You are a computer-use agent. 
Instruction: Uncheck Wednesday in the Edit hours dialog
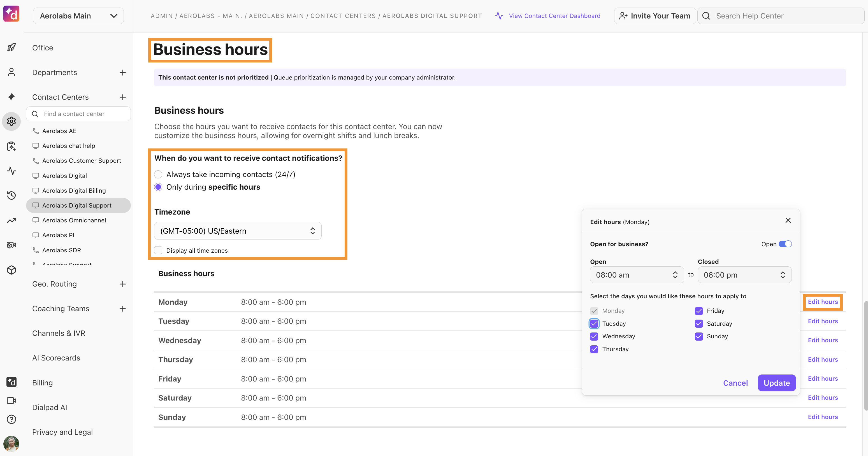click(594, 336)
